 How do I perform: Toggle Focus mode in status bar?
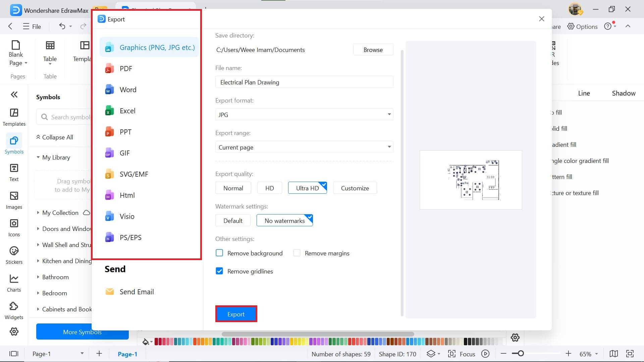(462, 354)
